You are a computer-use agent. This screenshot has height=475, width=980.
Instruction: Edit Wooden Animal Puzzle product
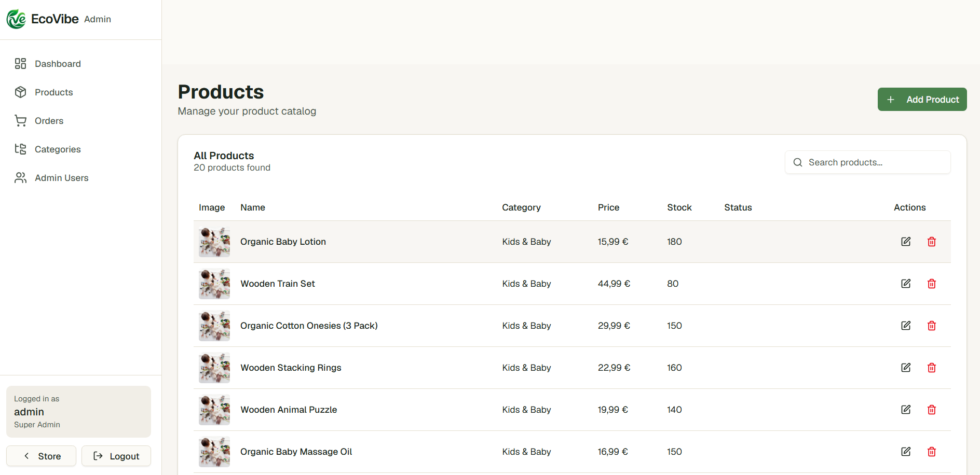tap(906, 410)
